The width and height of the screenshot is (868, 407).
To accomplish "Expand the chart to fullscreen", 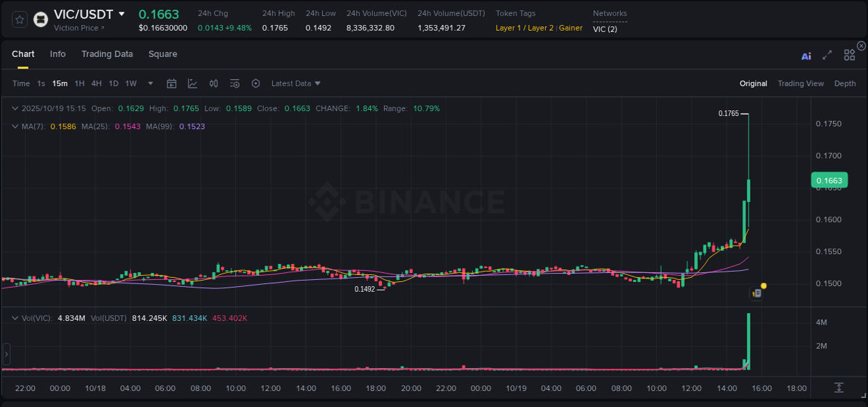I will pos(826,56).
